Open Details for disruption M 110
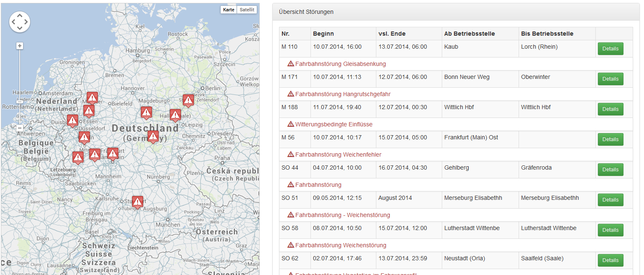Viewport: 644px width, 275px height. (x=610, y=49)
